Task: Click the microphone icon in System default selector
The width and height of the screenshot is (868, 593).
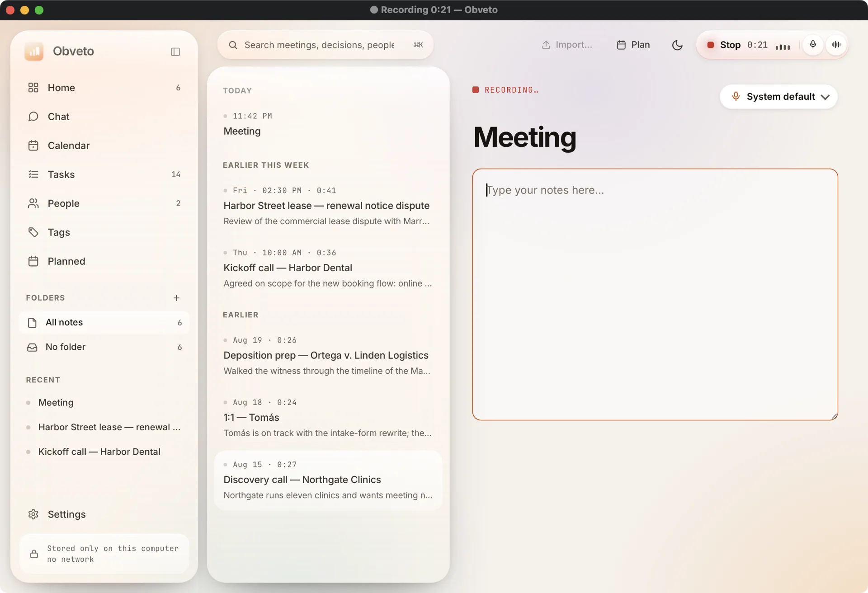Action: coord(736,97)
